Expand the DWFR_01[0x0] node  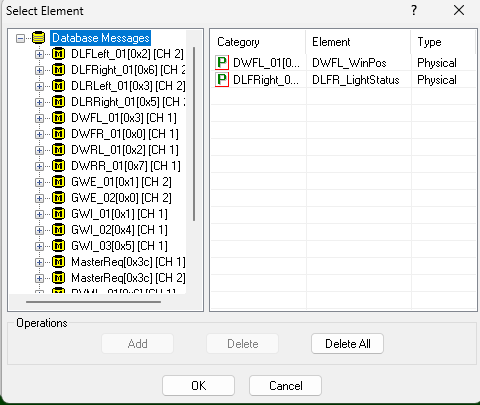click(x=39, y=134)
